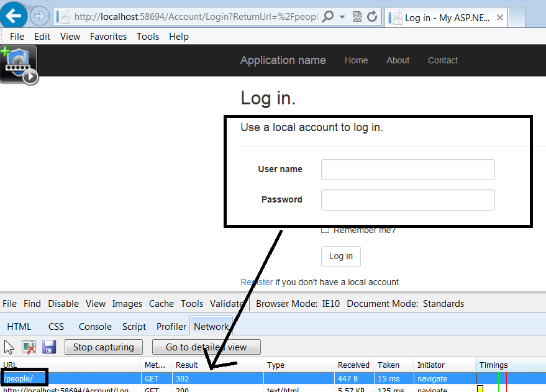546x392 pixels.
Task: Refresh the page using the address bar icon
Action: (372, 16)
